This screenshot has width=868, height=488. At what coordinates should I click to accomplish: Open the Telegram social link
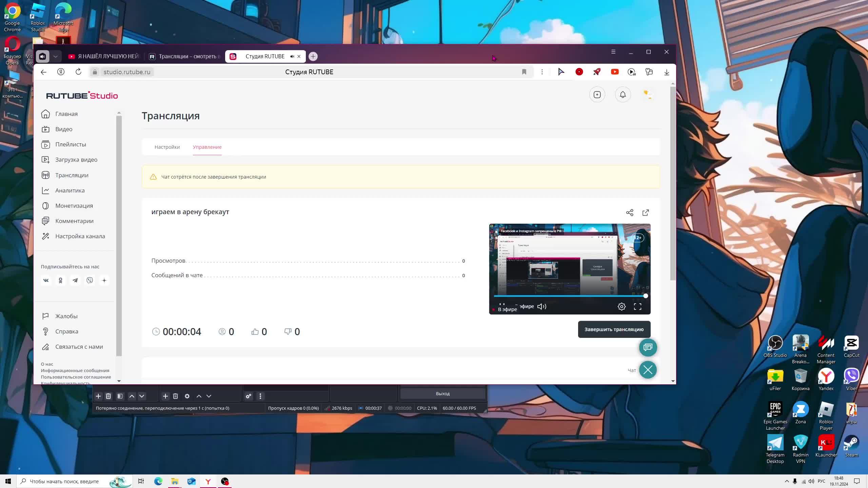[x=75, y=280]
